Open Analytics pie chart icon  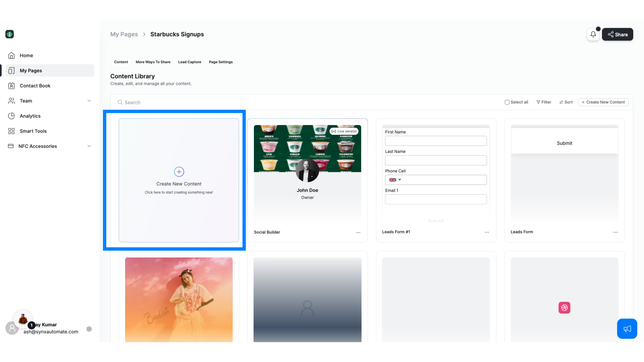pyautogui.click(x=11, y=116)
